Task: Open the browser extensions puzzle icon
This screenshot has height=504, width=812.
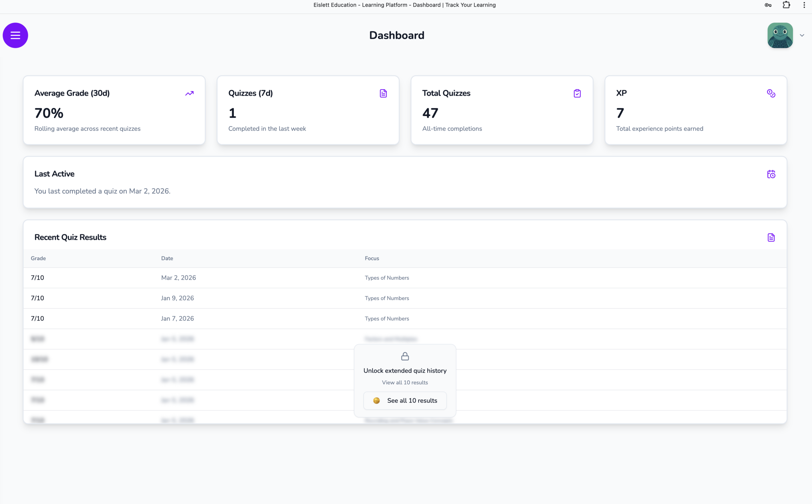Action: click(786, 5)
